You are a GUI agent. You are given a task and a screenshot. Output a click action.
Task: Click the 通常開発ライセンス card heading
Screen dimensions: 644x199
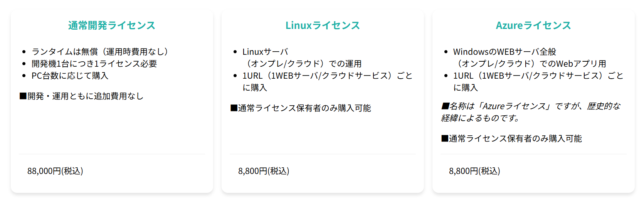point(112,25)
